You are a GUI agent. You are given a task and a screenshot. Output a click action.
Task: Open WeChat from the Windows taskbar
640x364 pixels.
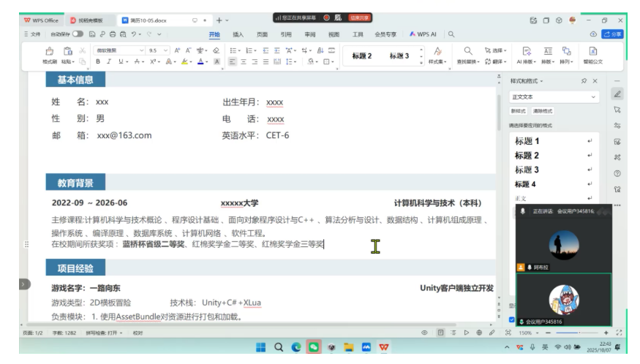[314, 347]
